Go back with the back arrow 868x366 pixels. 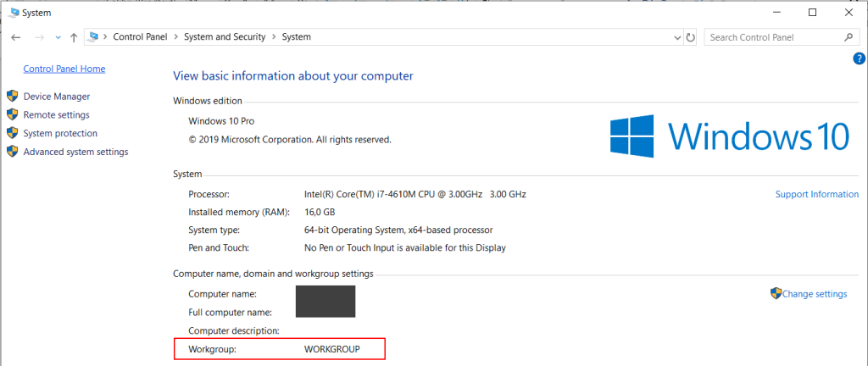[x=16, y=37]
